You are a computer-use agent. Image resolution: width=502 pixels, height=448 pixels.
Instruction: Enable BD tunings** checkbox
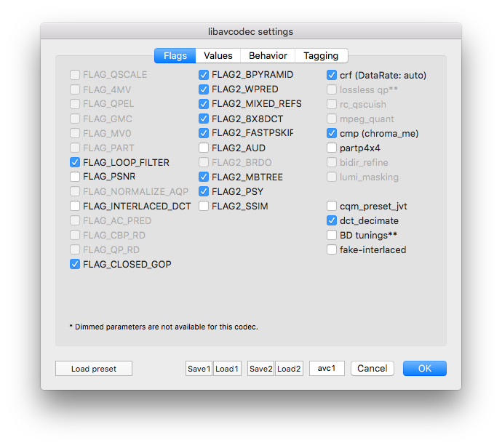(332, 235)
